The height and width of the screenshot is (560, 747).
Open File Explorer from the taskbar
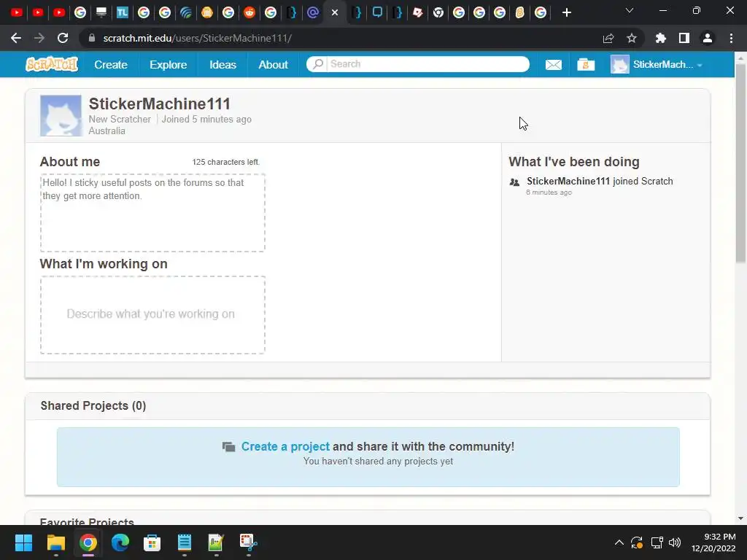(55, 542)
